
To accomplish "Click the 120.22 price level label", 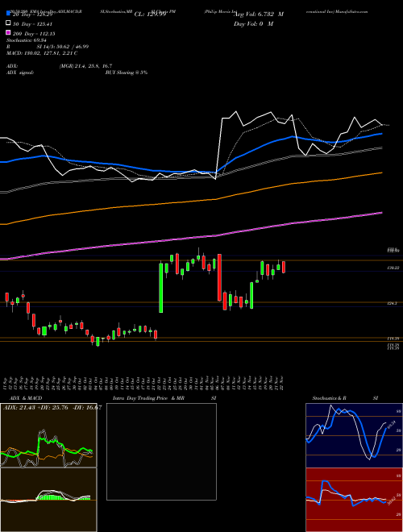I will 393,268.
